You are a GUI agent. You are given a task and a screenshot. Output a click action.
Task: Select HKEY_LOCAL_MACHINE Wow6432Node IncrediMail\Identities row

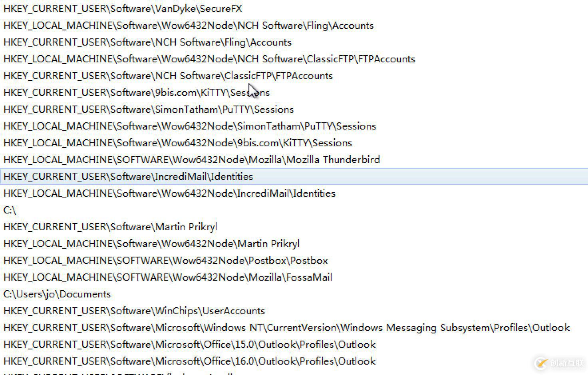tap(294, 193)
